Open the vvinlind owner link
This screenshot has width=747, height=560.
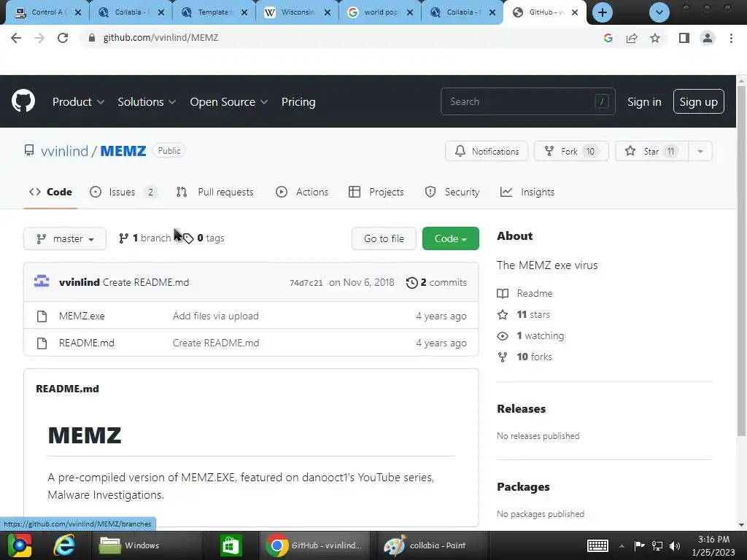64,151
